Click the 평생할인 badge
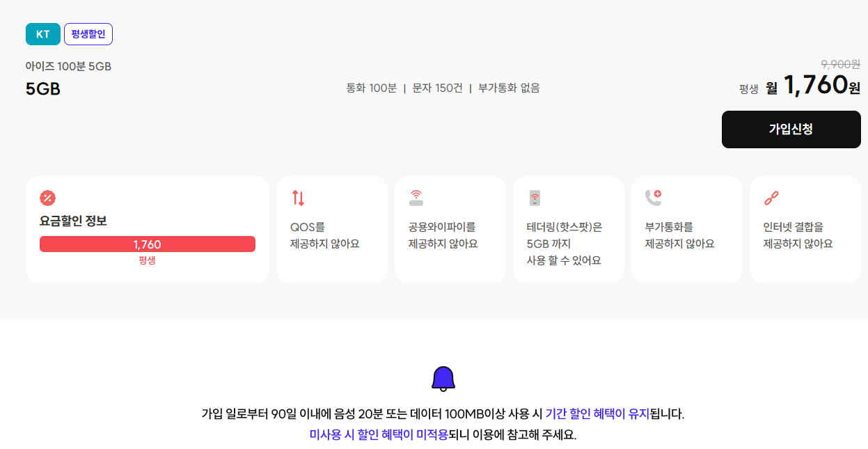868x449 pixels. (88, 34)
